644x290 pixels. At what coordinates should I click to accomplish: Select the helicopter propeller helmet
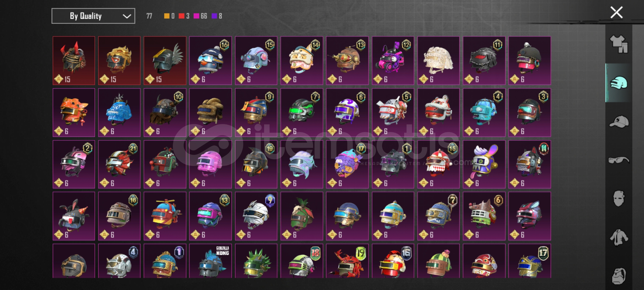point(165,216)
